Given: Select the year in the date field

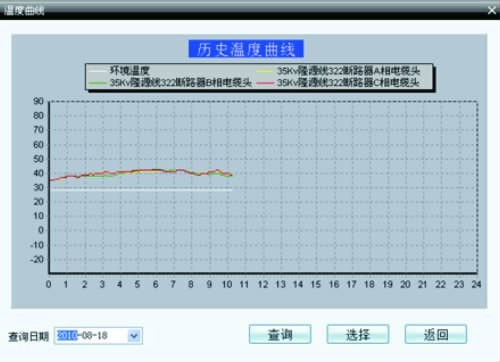Looking at the screenshot, I should [x=67, y=335].
